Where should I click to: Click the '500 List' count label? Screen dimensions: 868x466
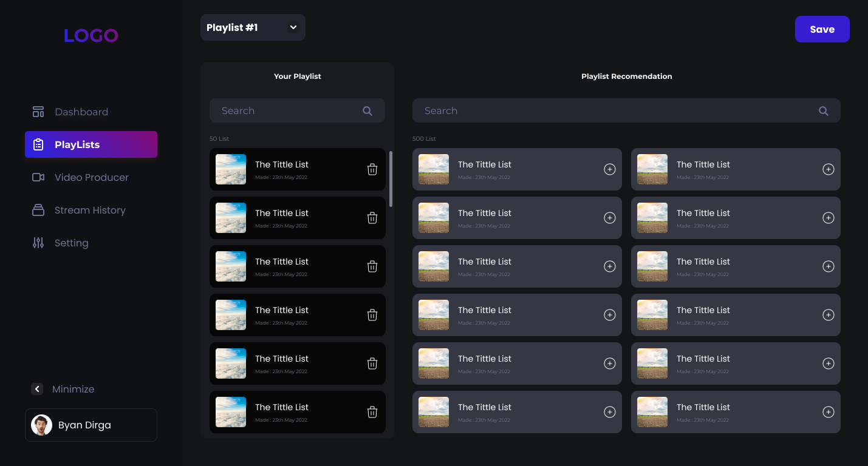(424, 139)
